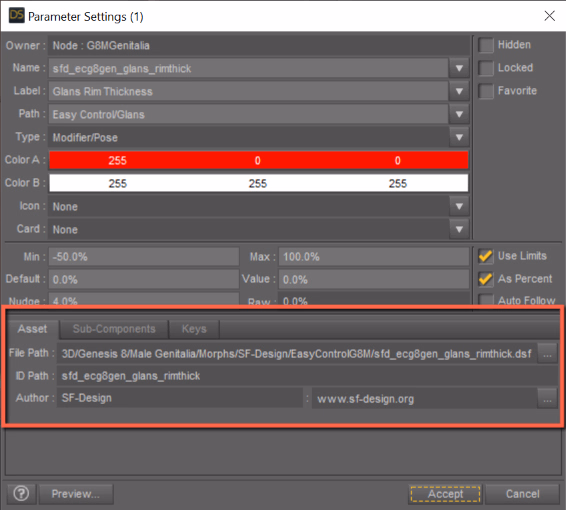Toggle the Locked checkbox
Image resolution: width=566 pixels, height=510 pixels.
[x=486, y=68]
